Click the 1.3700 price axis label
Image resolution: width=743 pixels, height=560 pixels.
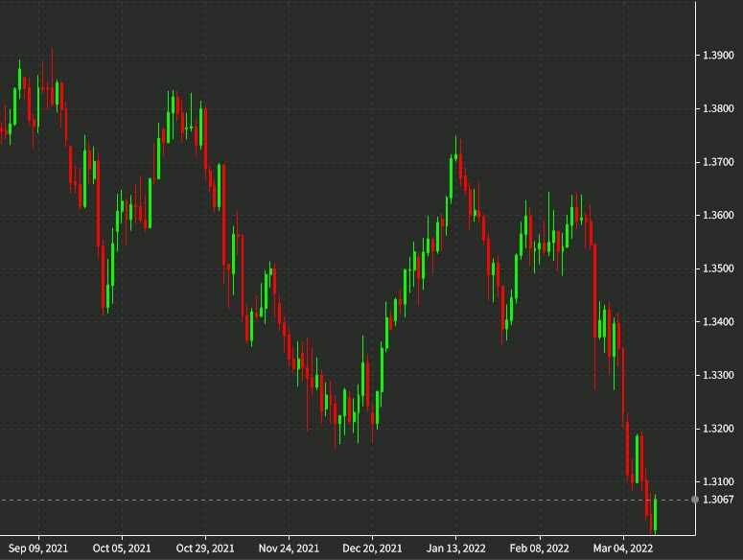click(718, 162)
